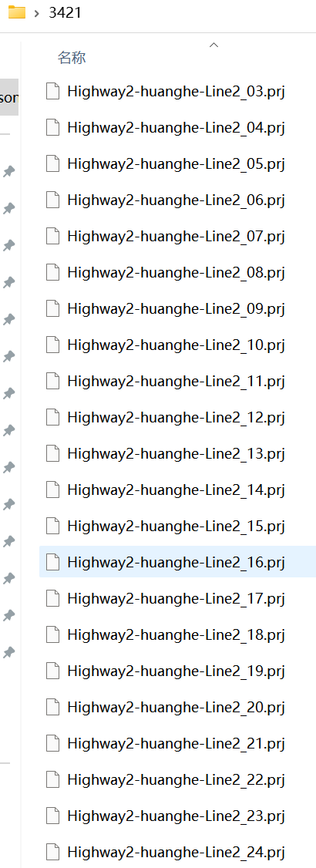Click the yellow folder icon in address bar
The height and width of the screenshot is (868, 316).
point(17,12)
